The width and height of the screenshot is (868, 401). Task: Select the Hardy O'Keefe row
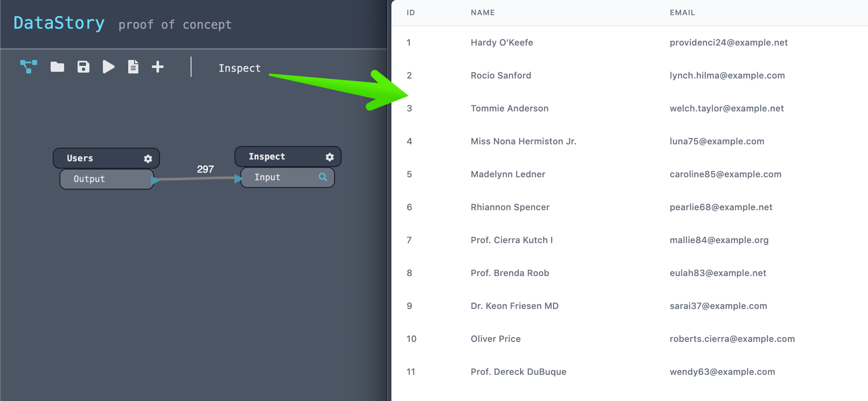pyautogui.click(x=630, y=43)
